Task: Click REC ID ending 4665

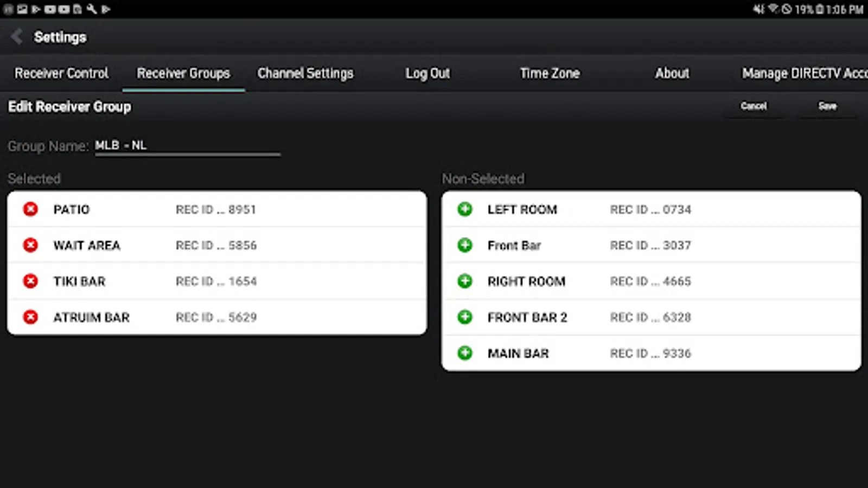Action: point(650,281)
